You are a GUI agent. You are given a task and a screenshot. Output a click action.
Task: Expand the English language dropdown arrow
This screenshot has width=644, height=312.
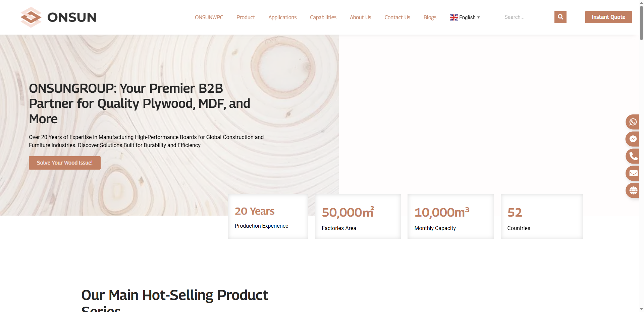(x=479, y=17)
